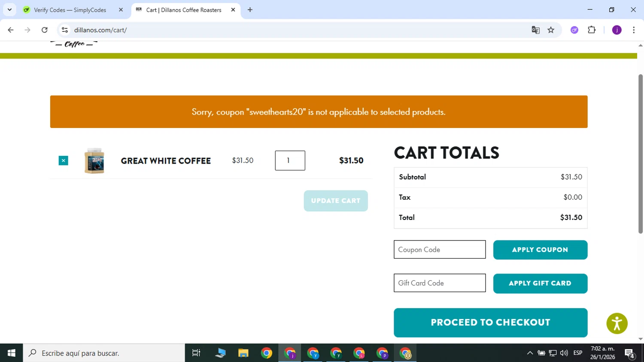Open the Chrome profile avatar
644x362 pixels.
point(617,30)
